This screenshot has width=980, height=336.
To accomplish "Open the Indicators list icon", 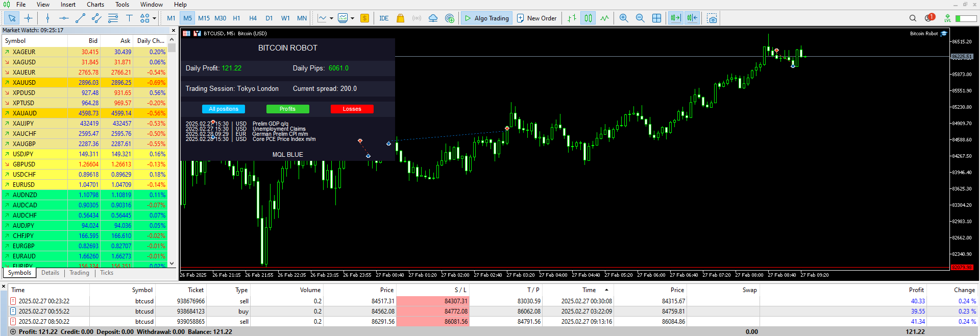I will click(x=322, y=18).
